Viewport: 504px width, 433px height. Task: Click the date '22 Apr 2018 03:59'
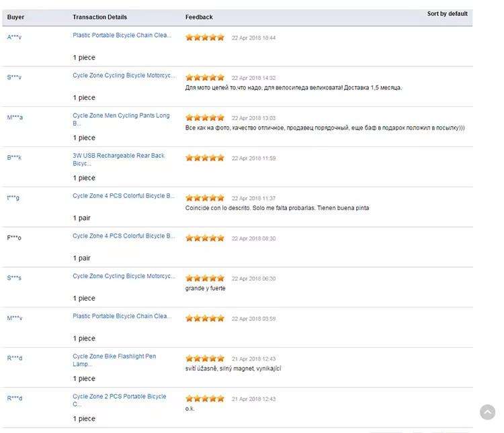tap(253, 319)
